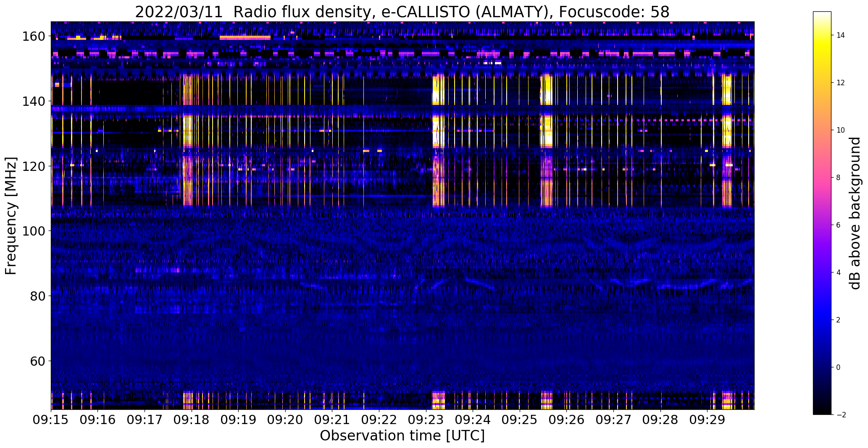The width and height of the screenshot is (868, 448).
Task: Click the 09:22 time tick label
Action: pyautogui.click(x=379, y=420)
